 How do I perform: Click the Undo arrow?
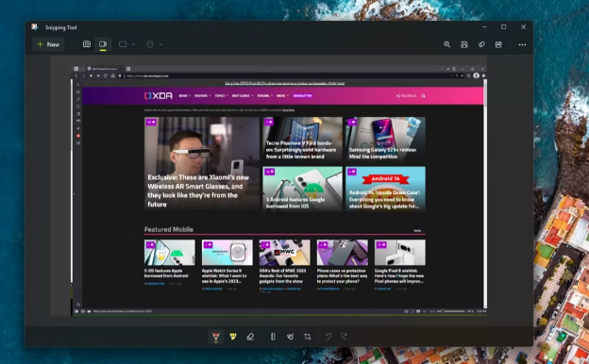click(x=328, y=337)
